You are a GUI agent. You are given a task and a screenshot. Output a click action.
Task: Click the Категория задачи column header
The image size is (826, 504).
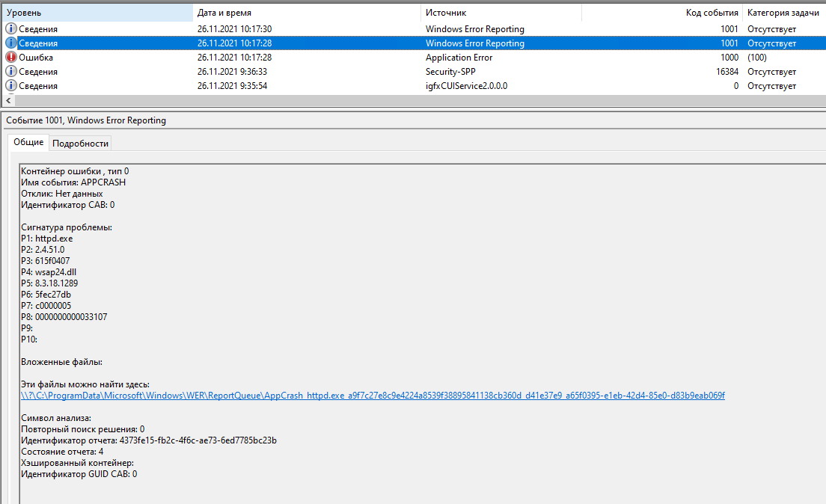tap(783, 13)
